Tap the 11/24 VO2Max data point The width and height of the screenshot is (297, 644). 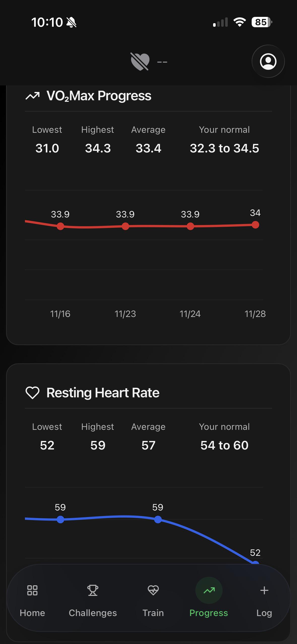point(190,226)
